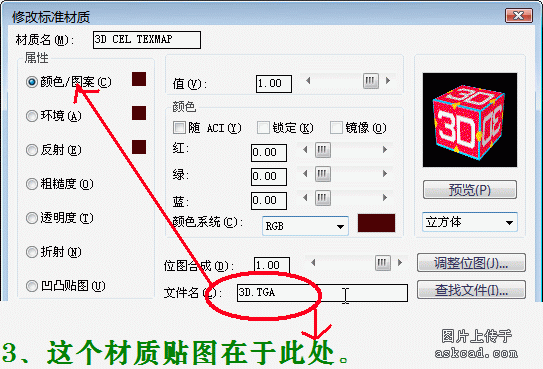Select the 环境 (A) radio option
The image size is (543, 369).
32,116
